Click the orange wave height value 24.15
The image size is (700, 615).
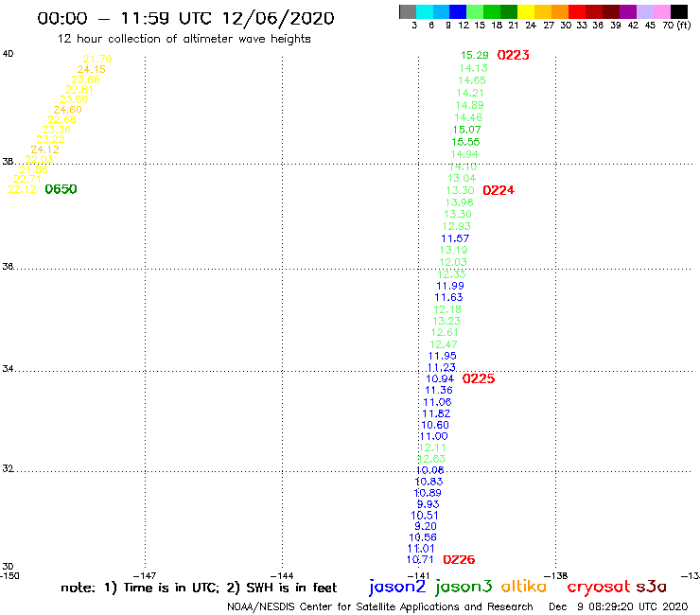(92, 70)
